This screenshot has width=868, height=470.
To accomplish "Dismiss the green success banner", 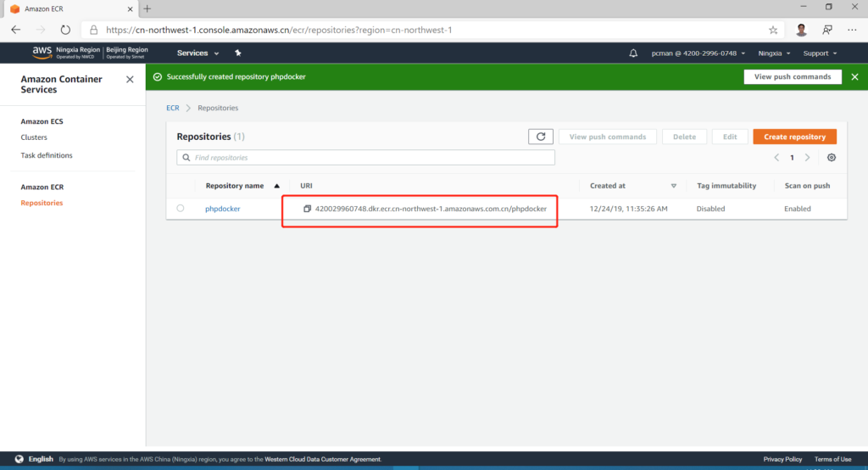I will click(x=854, y=77).
